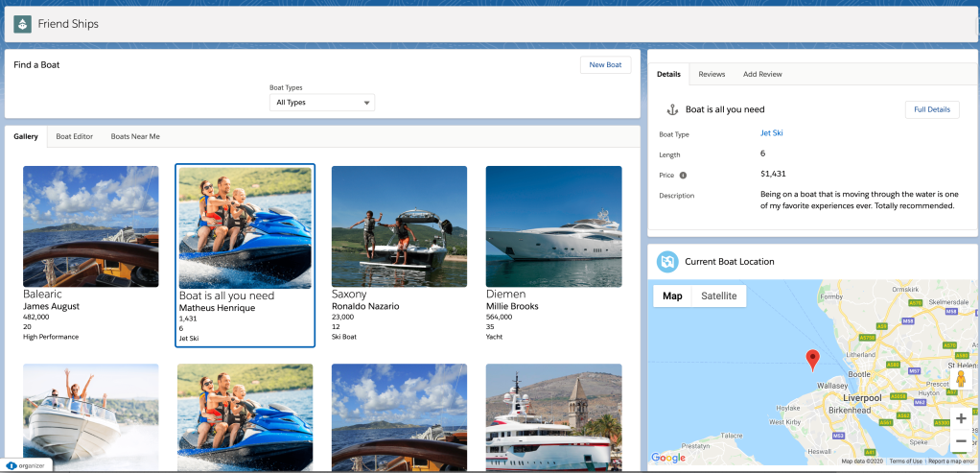Click the anchor icon beside boat name
Viewport: 980px width, 473px height.
point(672,109)
